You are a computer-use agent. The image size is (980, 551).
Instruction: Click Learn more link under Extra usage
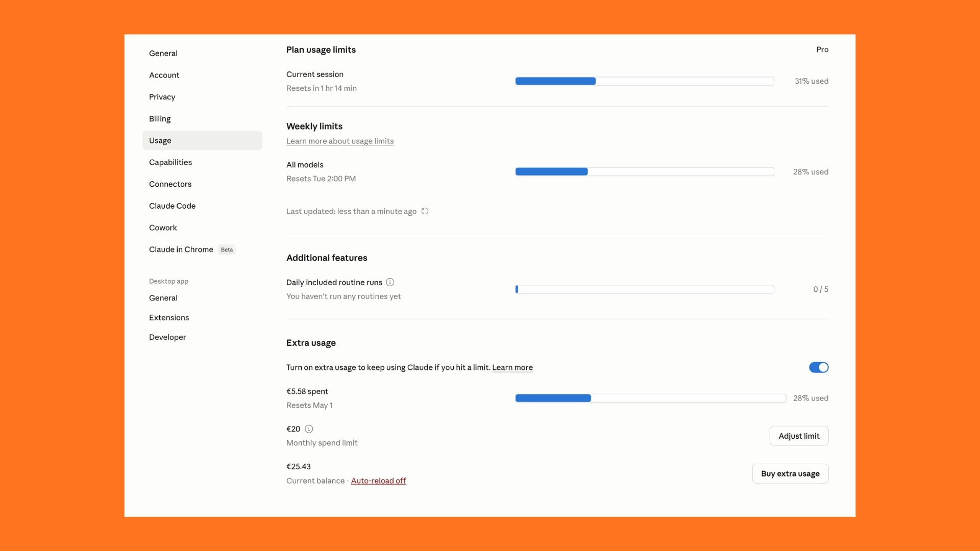(512, 367)
